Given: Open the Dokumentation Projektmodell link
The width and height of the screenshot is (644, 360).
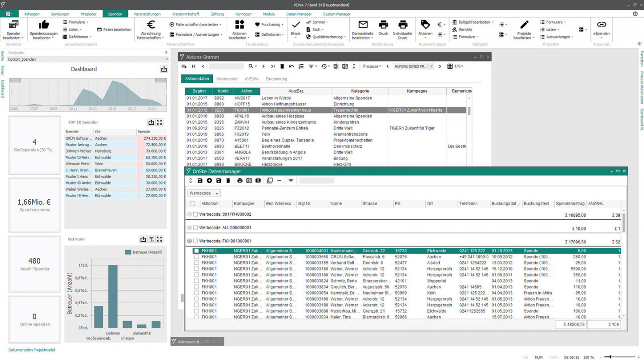Looking at the screenshot, I should [x=32, y=350].
